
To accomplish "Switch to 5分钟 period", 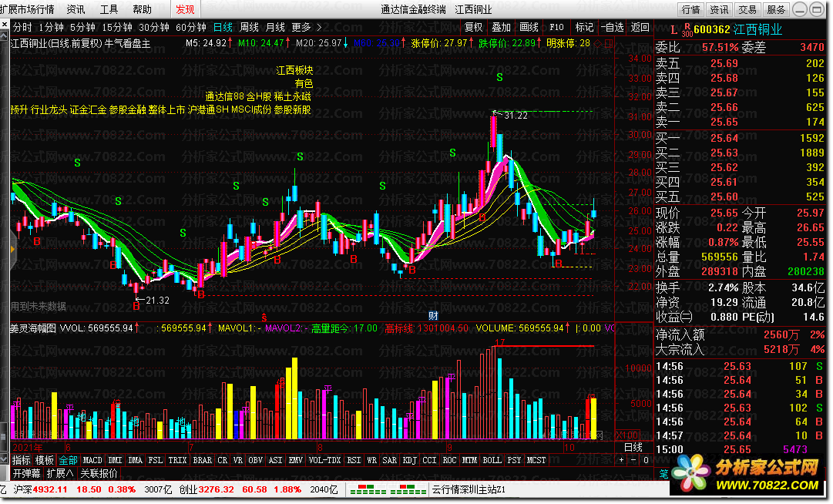I will coord(83,27).
